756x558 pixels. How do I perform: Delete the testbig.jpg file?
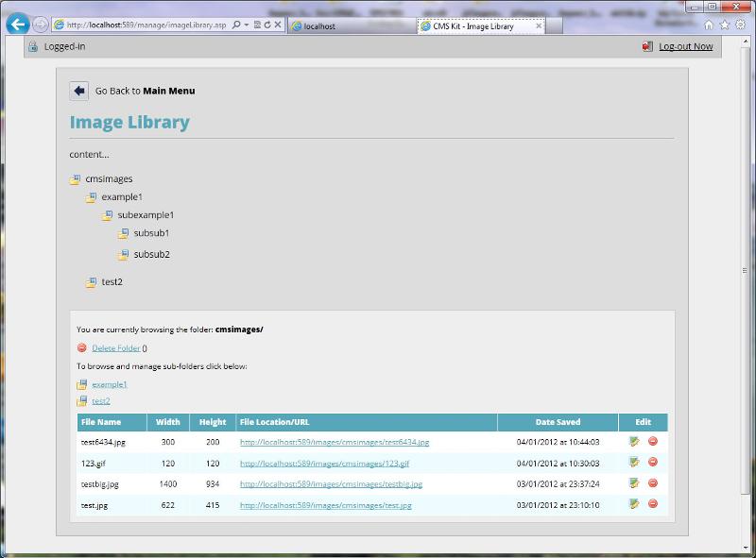[x=653, y=482]
